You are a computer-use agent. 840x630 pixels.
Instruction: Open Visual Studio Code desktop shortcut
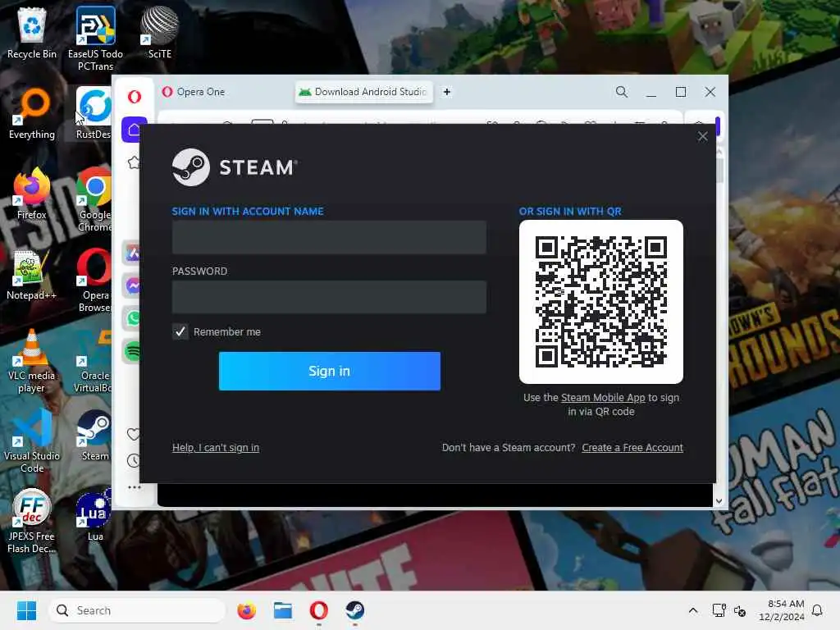point(32,441)
